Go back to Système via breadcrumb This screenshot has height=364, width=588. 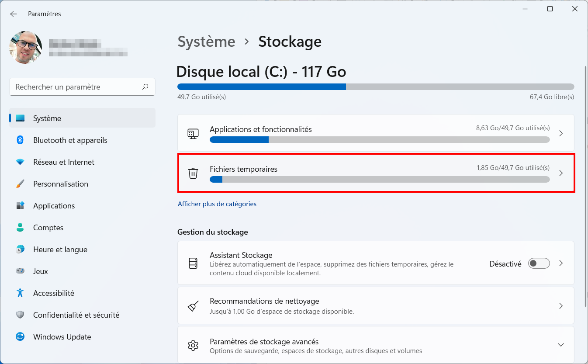click(x=206, y=42)
